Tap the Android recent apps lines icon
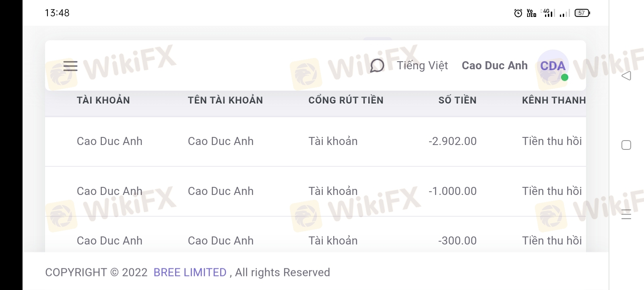The width and height of the screenshot is (644, 290). pos(626,214)
